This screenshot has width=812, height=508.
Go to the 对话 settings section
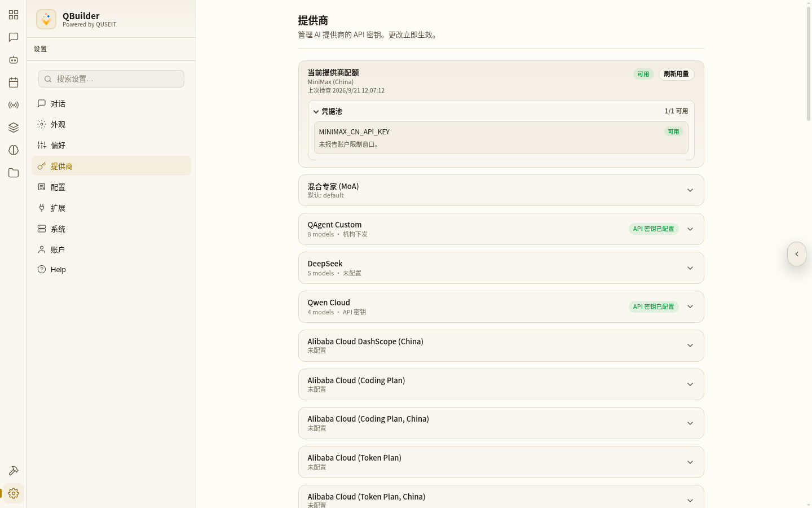[x=111, y=103]
